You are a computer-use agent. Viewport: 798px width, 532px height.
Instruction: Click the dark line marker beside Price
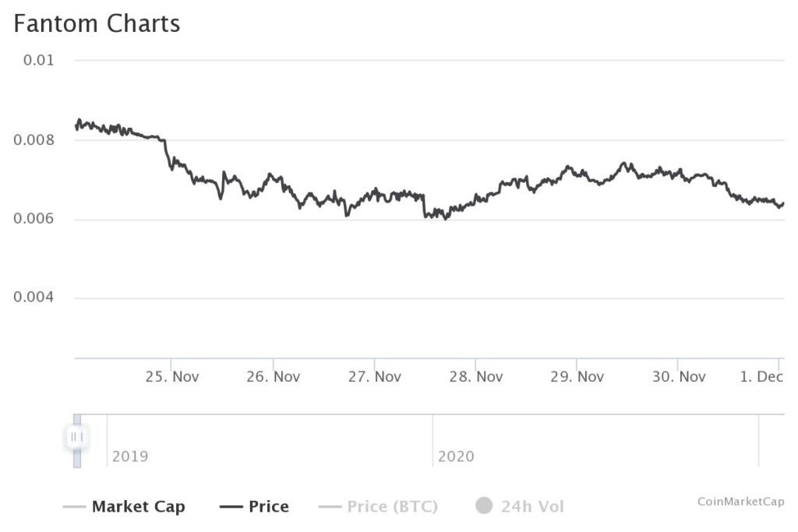[x=231, y=507]
